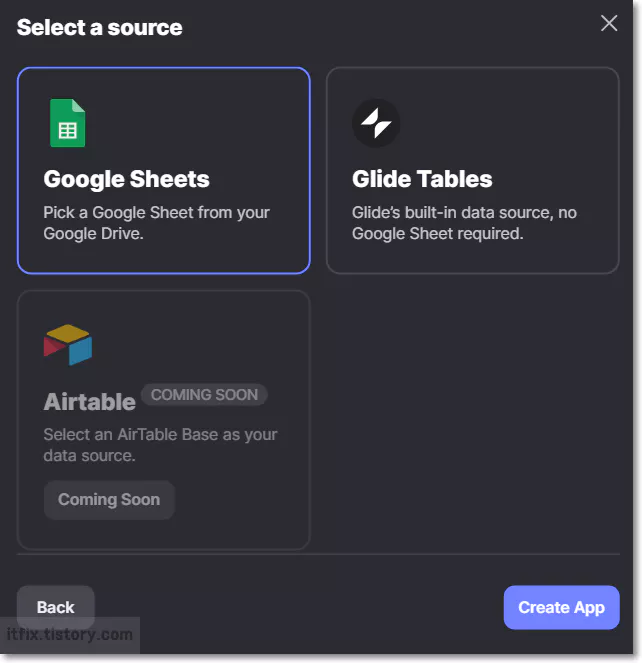This screenshot has width=642, height=663.
Task: Close the Select a source dialog
Action: (x=609, y=23)
